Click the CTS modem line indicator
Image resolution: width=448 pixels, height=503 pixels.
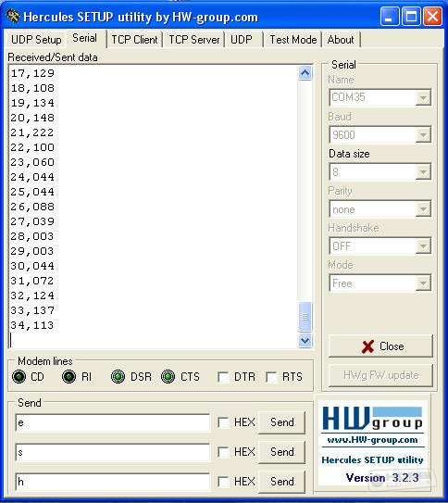coord(168,377)
